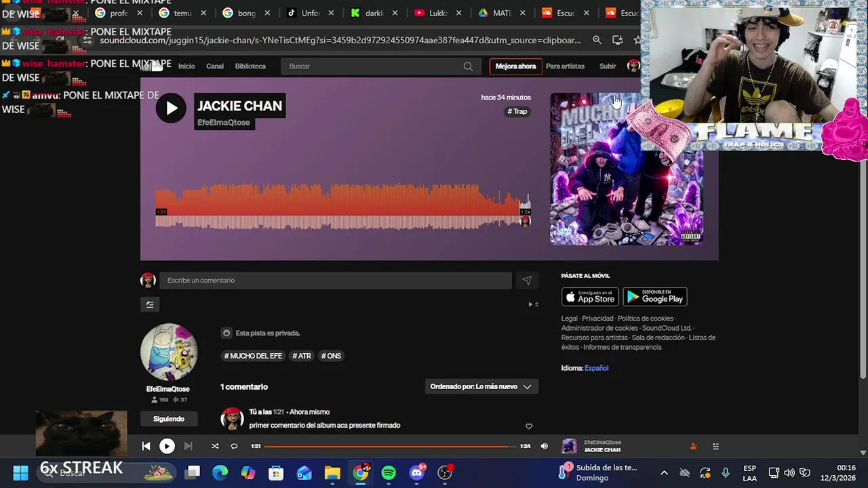Screen dimensions: 868x488
Task: Click the # MUCHO DEL EFE tag
Action: click(x=253, y=356)
